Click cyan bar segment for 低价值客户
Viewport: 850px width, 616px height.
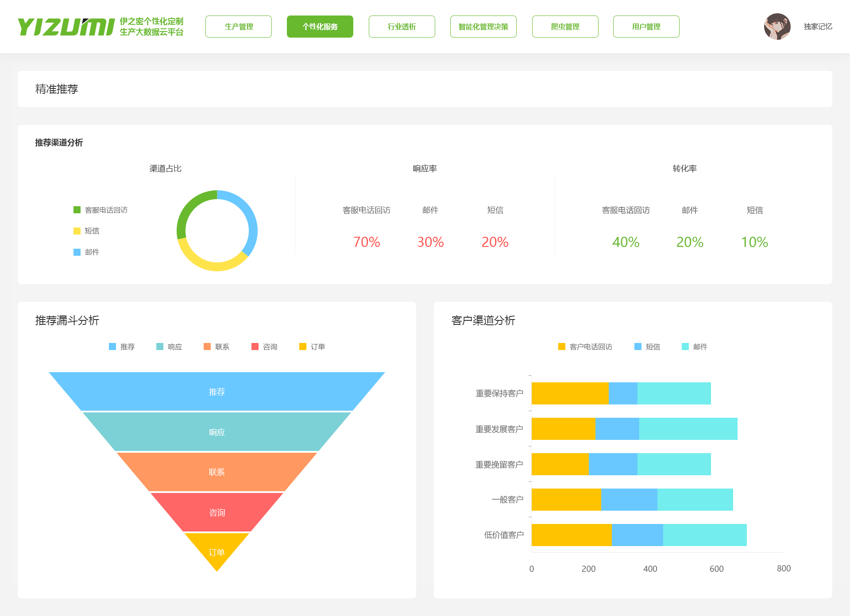point(705,535)
